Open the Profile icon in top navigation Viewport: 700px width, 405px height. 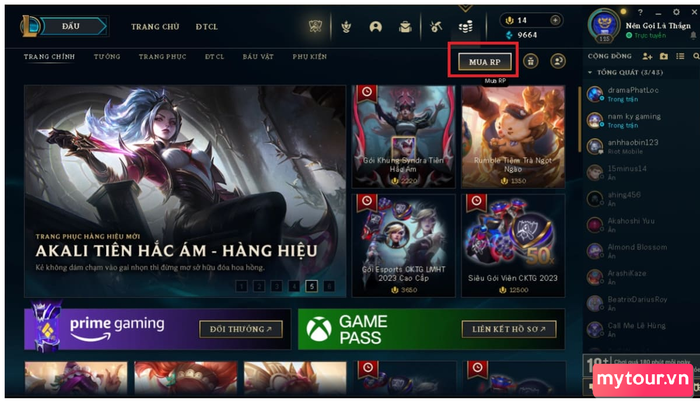tap(376, 27)
